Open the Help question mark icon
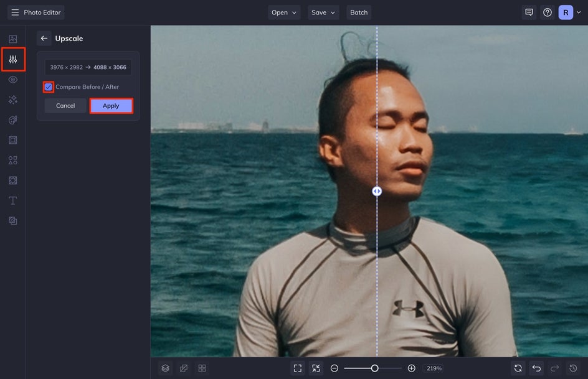 547,12
